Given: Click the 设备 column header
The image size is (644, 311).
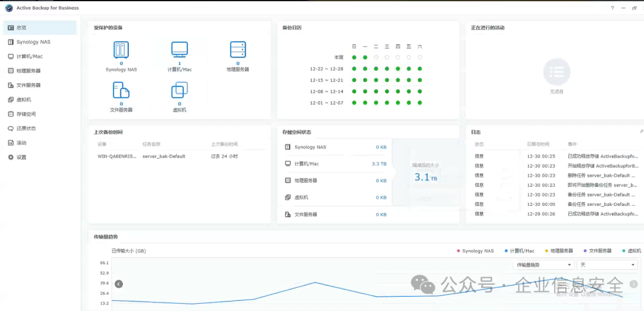Looking at the screenshot, I should coord(102,144).
